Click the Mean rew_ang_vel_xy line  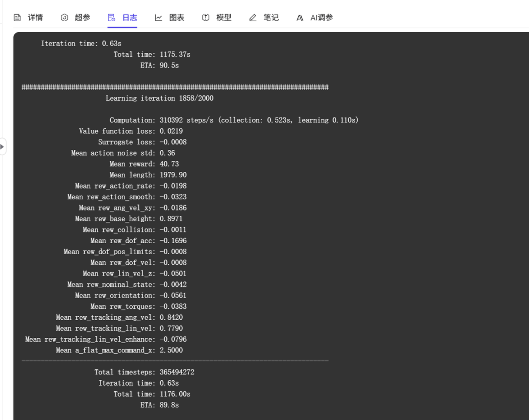coord(133,208)
